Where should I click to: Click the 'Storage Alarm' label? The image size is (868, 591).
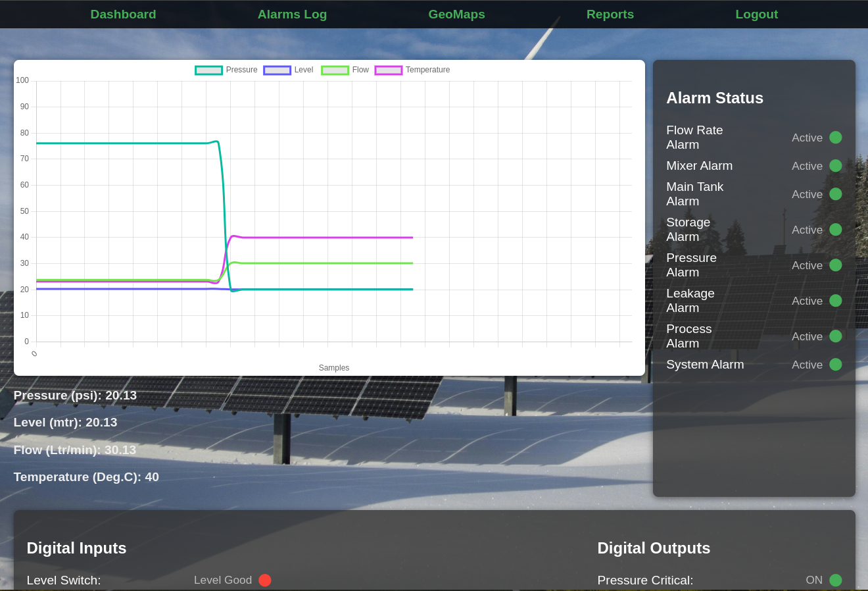pos(688,230)
